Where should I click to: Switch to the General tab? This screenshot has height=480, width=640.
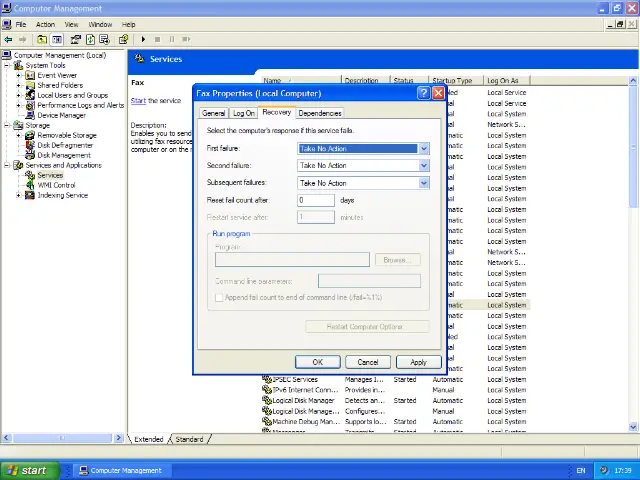point(213,113)
